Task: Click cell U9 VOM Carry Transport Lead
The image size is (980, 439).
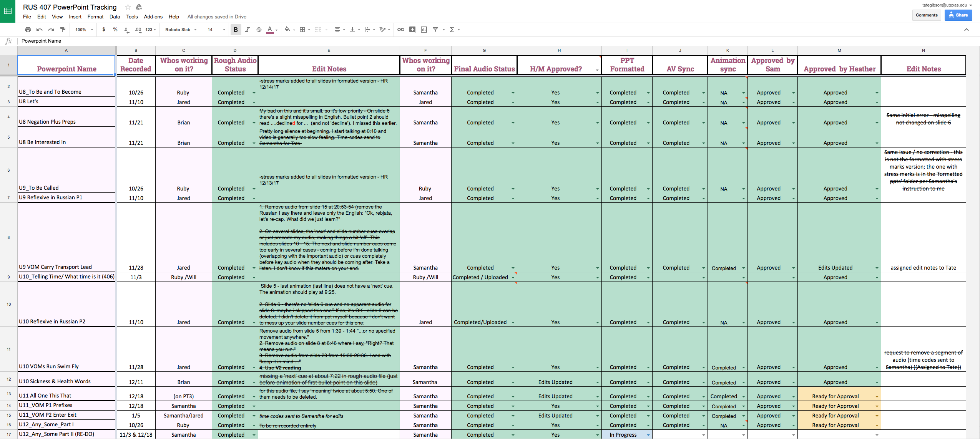Action: 66,237
